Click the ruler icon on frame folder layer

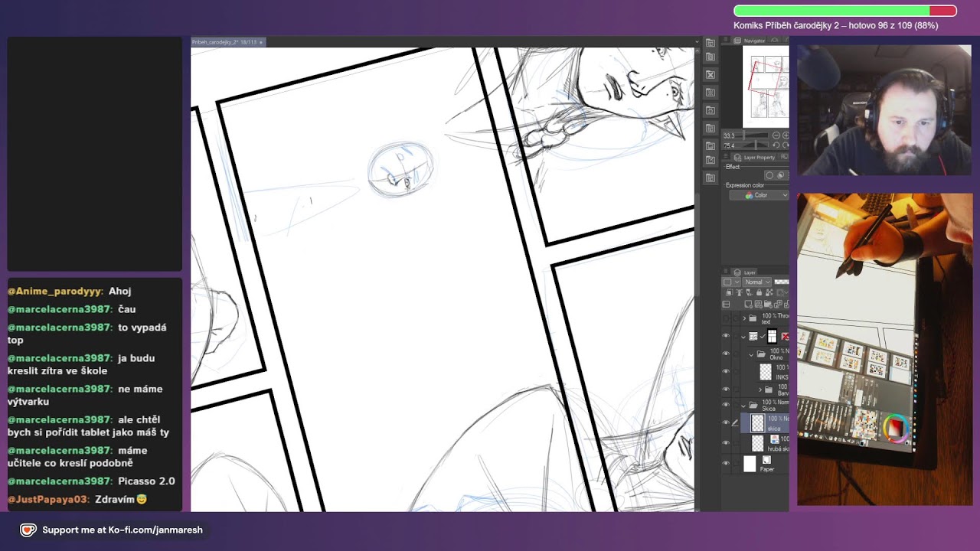tap(786, 336)
